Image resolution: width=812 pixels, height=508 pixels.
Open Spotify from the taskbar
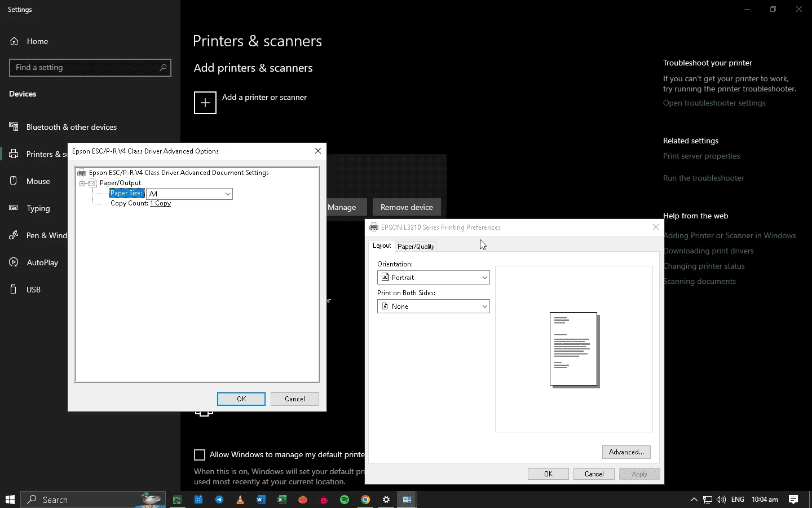(345, 500)
